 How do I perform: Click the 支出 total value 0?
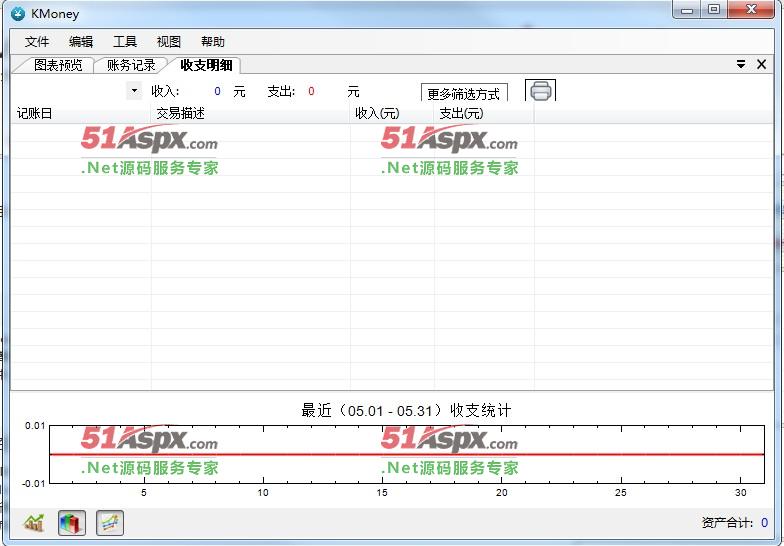(x=311, y=91)
